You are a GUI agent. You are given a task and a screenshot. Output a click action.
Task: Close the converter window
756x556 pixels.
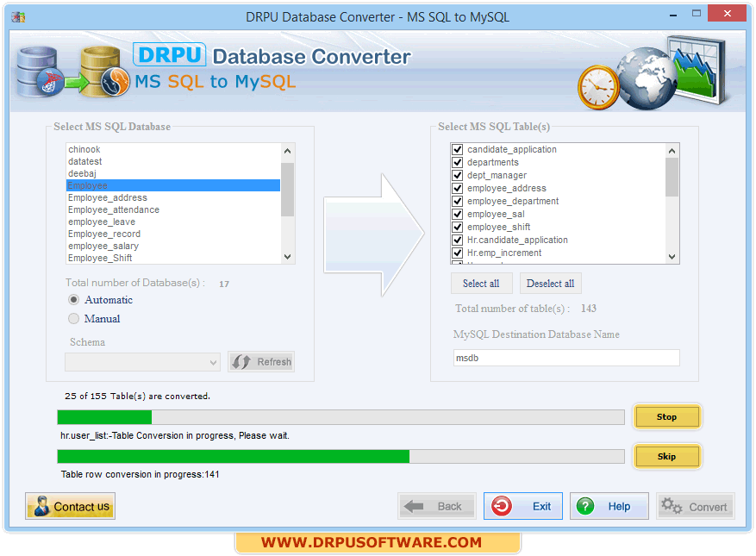727,14
